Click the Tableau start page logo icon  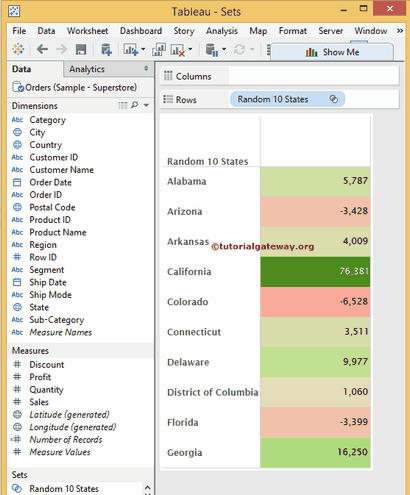click(x=18, y=49)
